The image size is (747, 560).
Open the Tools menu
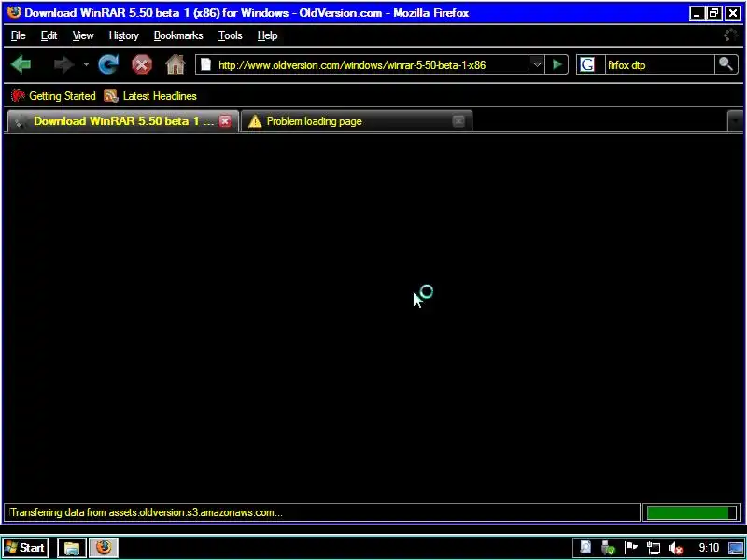230,35
